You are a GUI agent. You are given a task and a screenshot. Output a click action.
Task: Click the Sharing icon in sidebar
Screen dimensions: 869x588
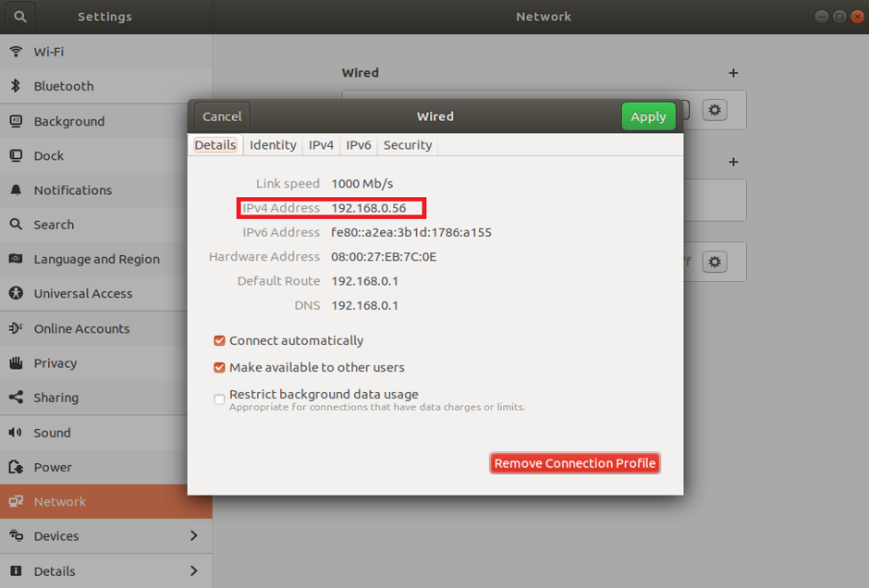coord(16,398)
